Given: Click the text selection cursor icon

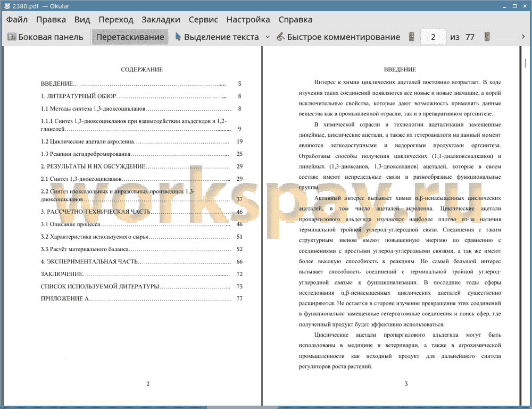Looking at the screenshot, I should (178, 36).
